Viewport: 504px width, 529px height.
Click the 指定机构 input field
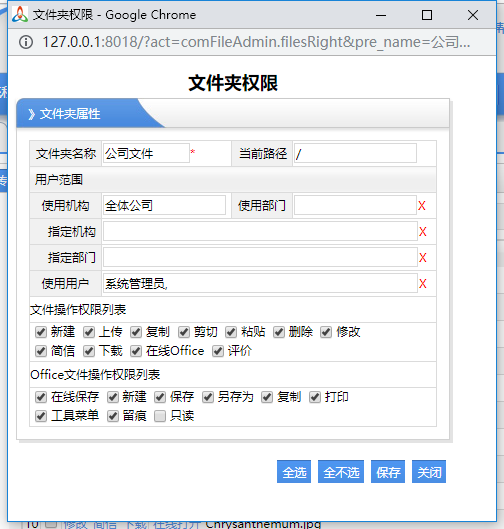(260, 231)
